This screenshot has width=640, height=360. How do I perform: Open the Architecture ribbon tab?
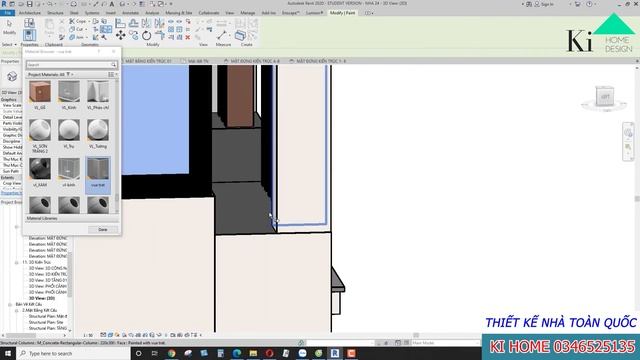point(30,13)
